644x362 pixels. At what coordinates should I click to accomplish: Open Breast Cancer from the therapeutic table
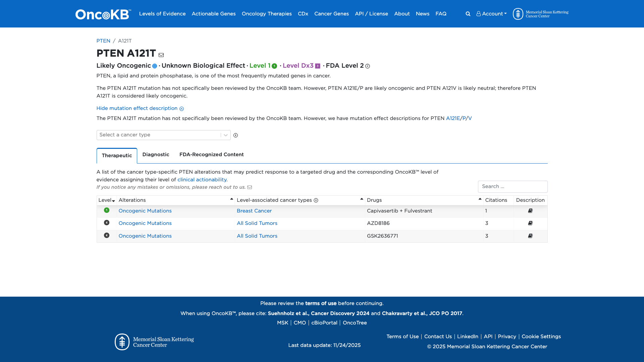tap(254, 211)
